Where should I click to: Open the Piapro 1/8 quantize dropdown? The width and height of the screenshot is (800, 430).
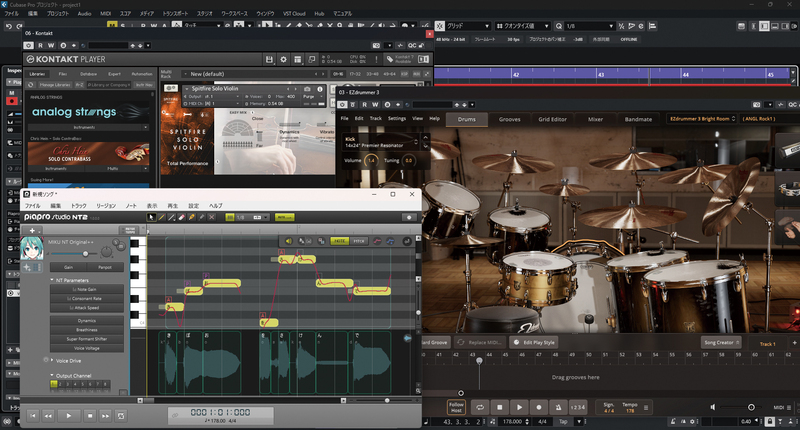click(252, 217)
